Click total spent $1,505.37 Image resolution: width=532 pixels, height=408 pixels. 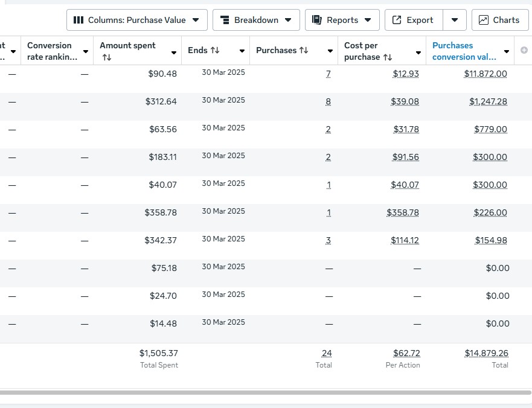(159, 354)
